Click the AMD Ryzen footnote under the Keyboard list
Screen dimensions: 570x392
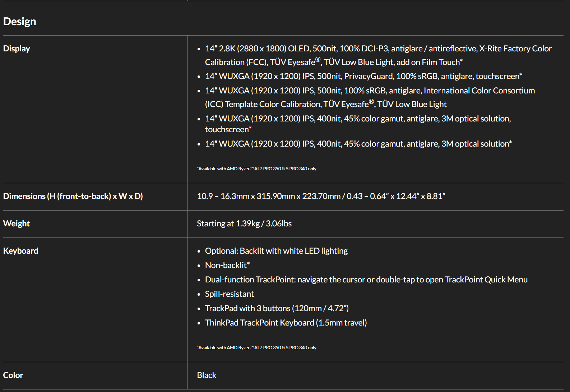click(256, 347)
